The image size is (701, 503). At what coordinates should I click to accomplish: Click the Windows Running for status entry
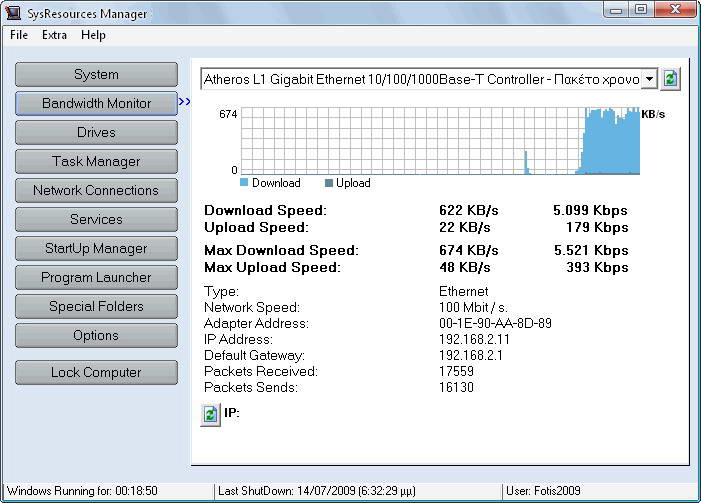click(82, 491)
